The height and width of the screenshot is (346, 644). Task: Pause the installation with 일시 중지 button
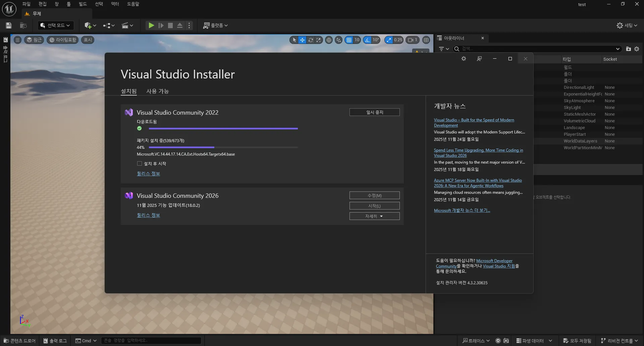coord(375,112)
